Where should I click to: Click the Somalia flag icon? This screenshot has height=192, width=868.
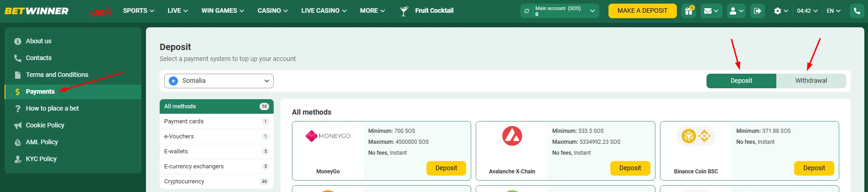tap(173, 81)
